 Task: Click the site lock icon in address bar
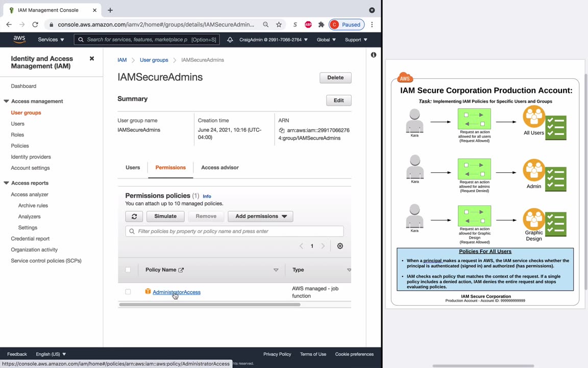[52, 25]
